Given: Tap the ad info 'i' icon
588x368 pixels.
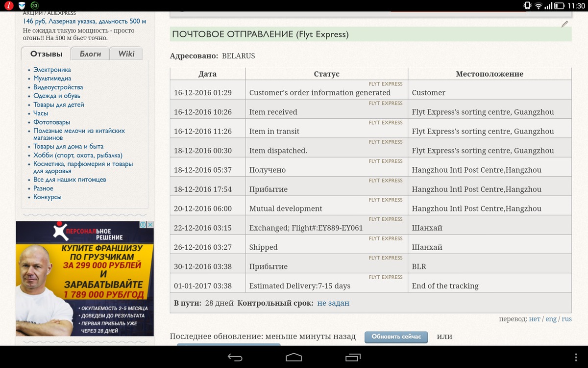Looking at the screenshot, I should (143, 225).
